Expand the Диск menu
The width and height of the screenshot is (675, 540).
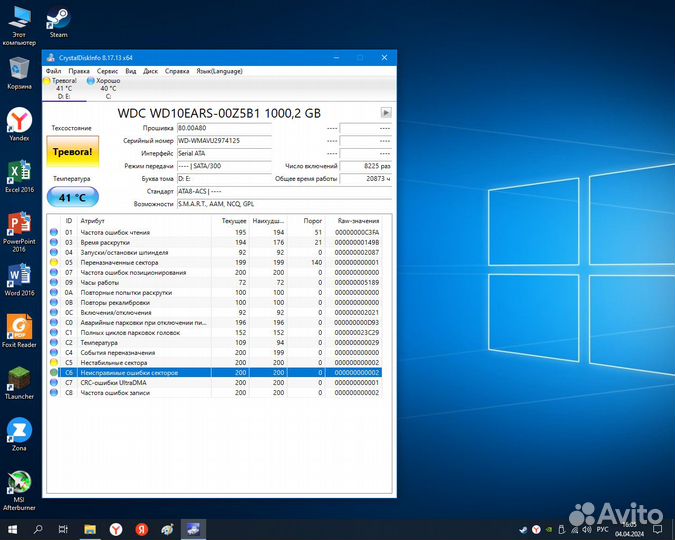(150, 71)
